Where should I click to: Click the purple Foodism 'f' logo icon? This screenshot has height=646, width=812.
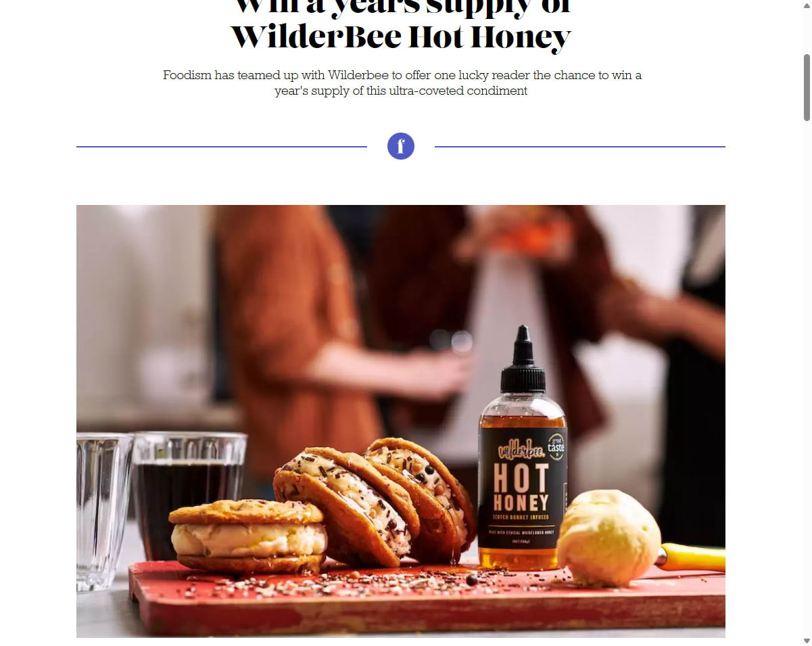[x=401, y=146]
